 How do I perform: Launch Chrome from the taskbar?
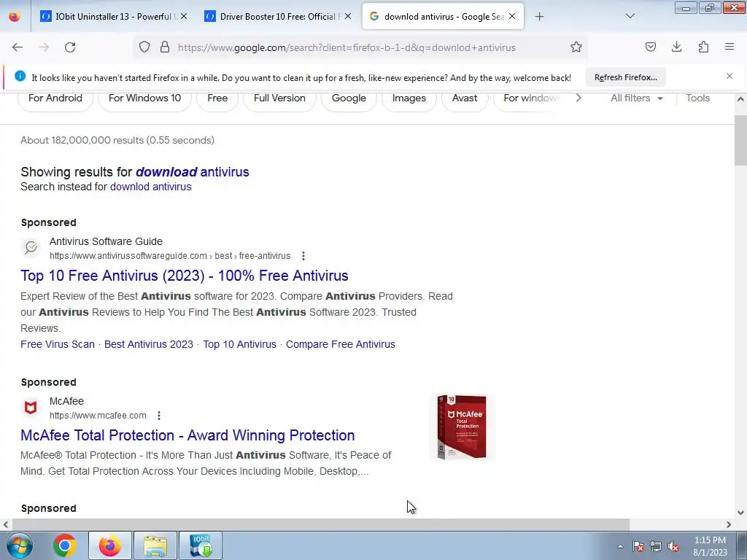tap(65, 545)
